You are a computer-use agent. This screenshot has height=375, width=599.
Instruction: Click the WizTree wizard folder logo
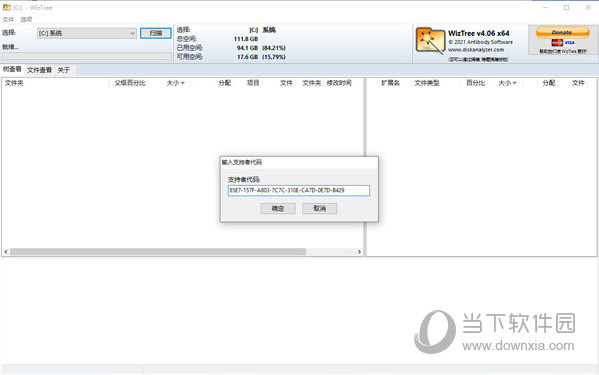tap(430, 40)
